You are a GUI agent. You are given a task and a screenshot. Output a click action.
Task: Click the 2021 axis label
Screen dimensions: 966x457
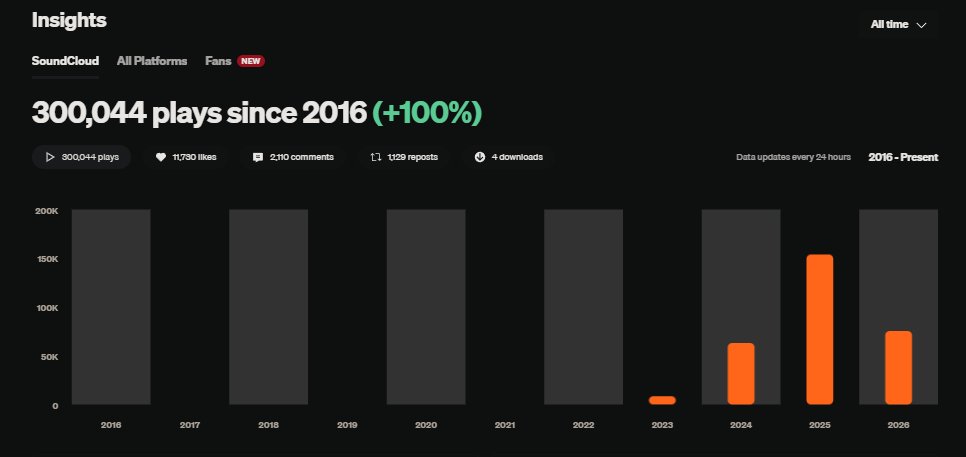pyautogui.click(x=505, y=425)
